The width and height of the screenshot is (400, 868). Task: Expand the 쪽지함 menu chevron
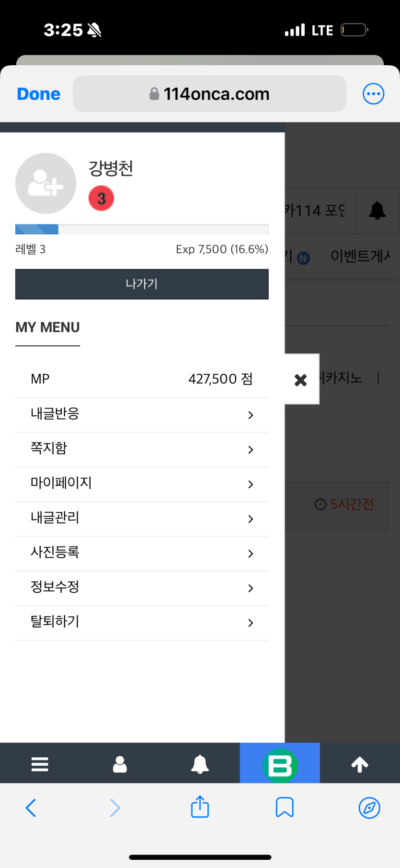pos(251,449)
